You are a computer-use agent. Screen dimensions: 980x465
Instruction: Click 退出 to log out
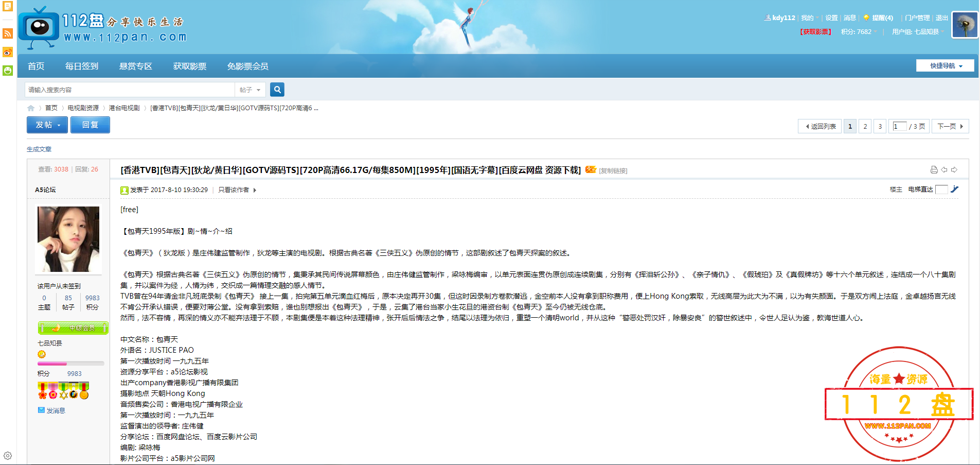tap(942, 18)
